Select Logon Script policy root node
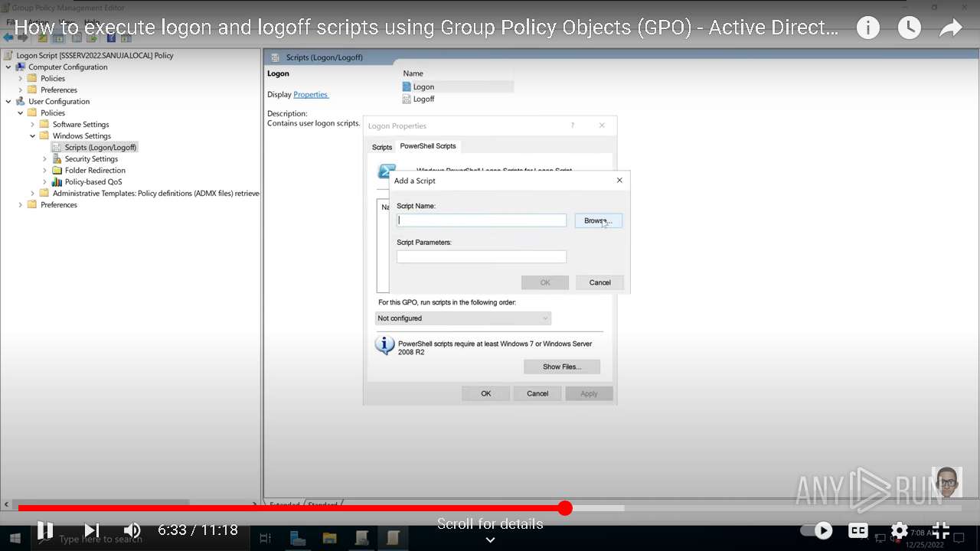 point(94,55)
